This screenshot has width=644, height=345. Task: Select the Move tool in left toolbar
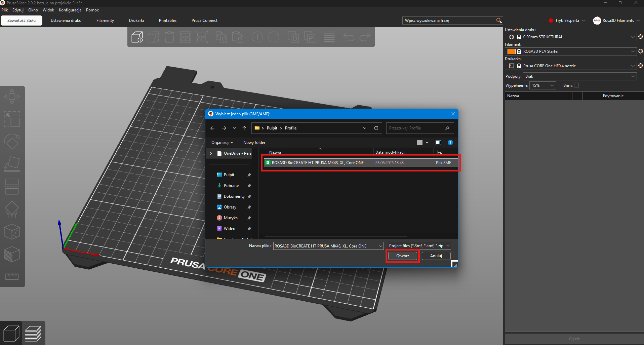pos(12,97)
